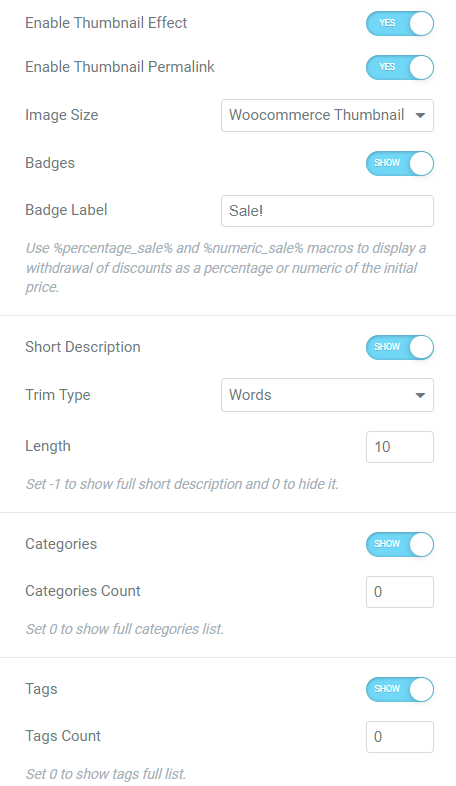Click the Trim Type label text

[x=58, y=395]
